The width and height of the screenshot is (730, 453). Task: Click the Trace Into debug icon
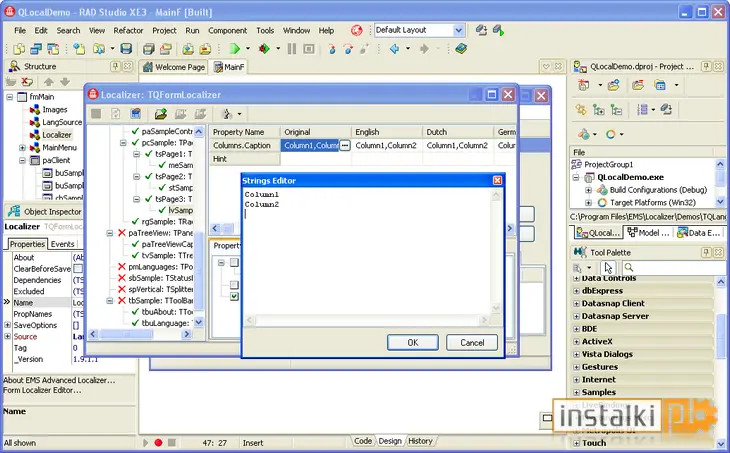coord(332,49)
